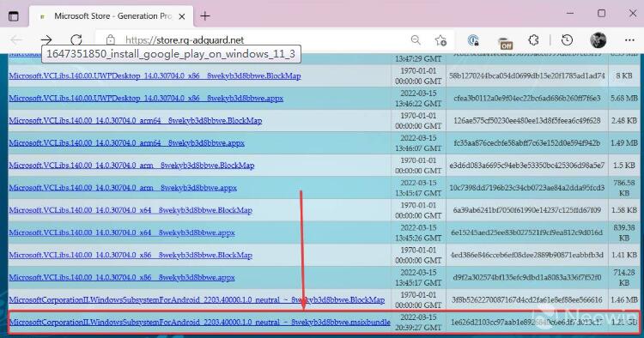Open the user profile avatar

pyautogui.click(x=598, y=39)
